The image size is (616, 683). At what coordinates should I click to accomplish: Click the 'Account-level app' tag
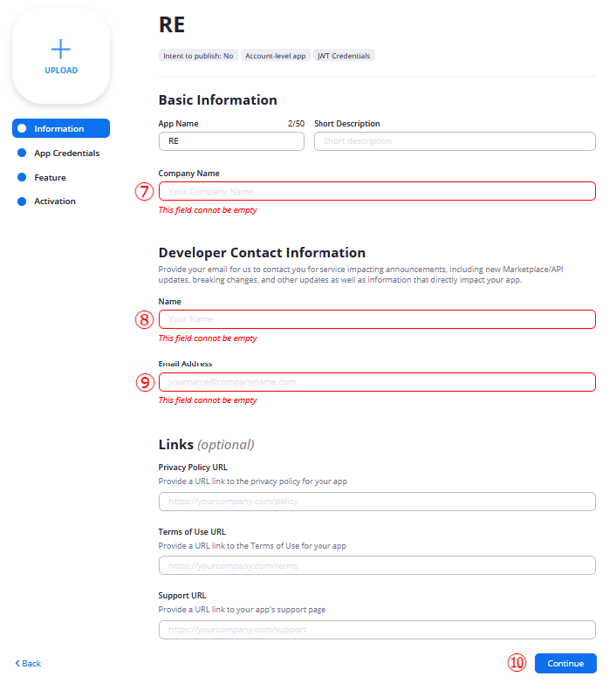click(275, 56)
